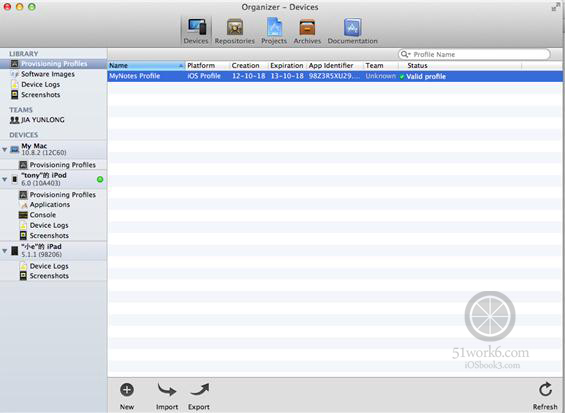Click the 98Z3R5XU29 app identifier cell
Image resolution: width=565 pixels, height=413 pixels.
click(x=334, y=76)
